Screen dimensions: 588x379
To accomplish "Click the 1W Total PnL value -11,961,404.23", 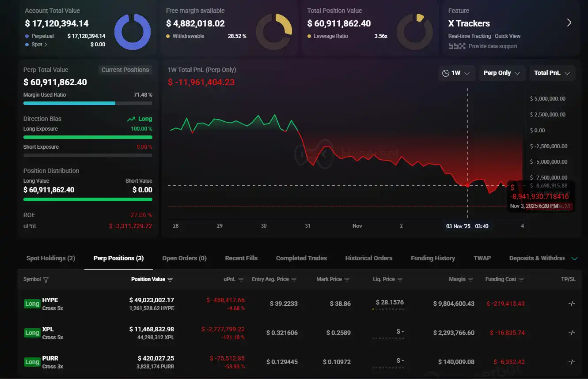I will [201, 82].
